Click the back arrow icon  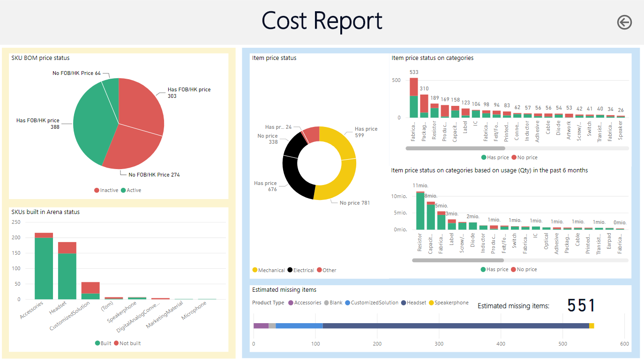624,22
